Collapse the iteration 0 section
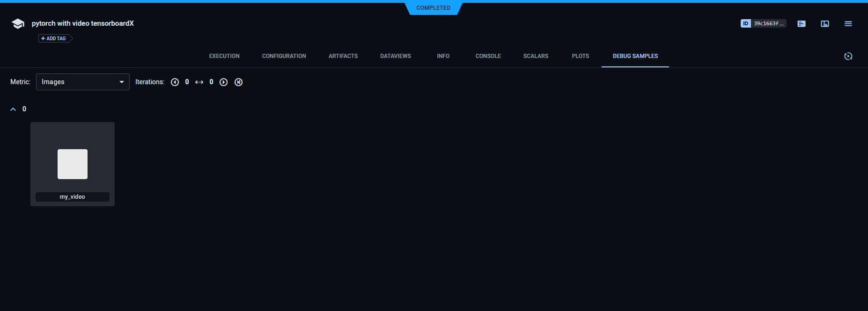868x311 pixels. click(x=13, y=109)
